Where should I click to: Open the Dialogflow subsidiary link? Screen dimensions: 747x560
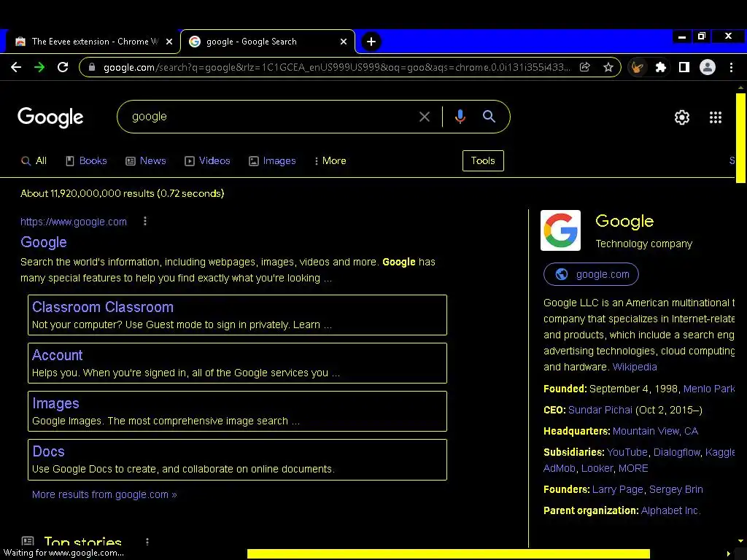pos(676,452)
